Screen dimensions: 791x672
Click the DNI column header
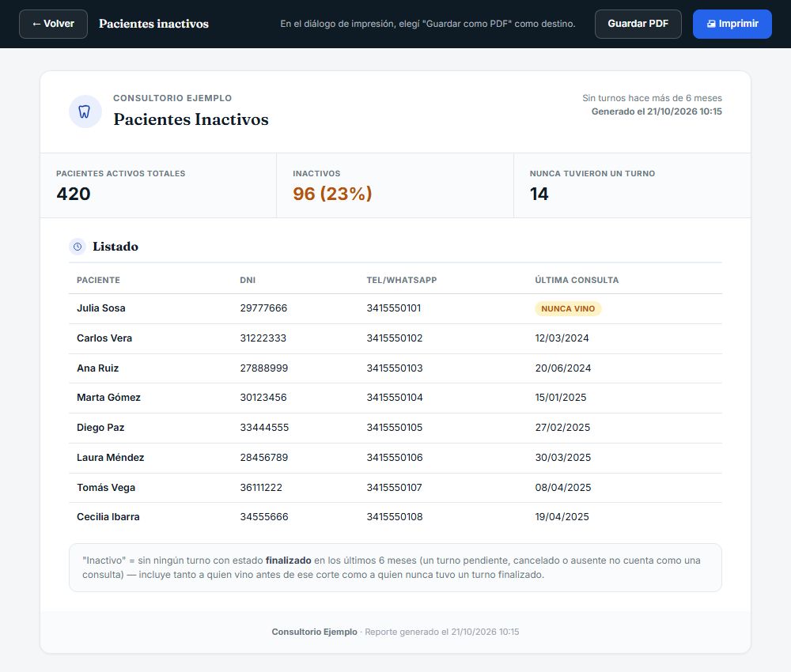pyautogui.click(x=248, y=280)
